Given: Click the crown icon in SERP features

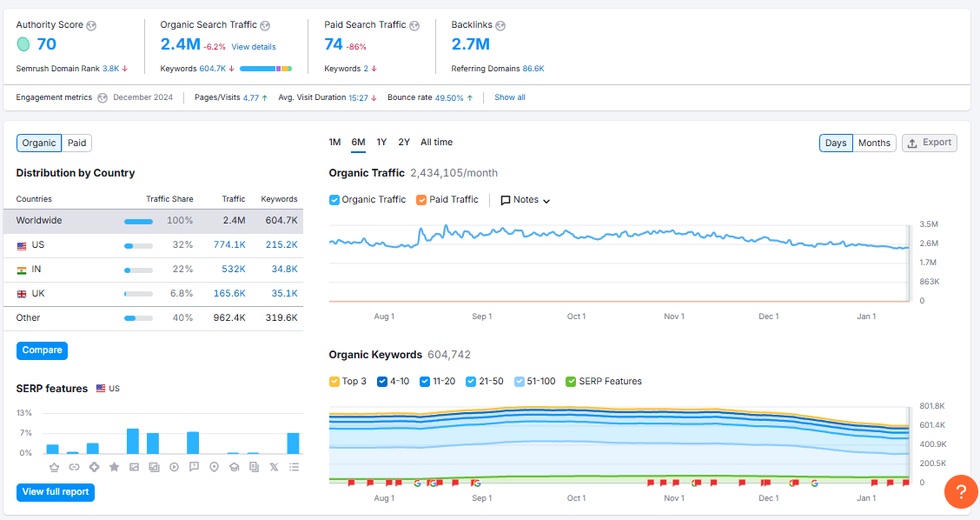Looking at the screenshot, I should tap(54, 467).
